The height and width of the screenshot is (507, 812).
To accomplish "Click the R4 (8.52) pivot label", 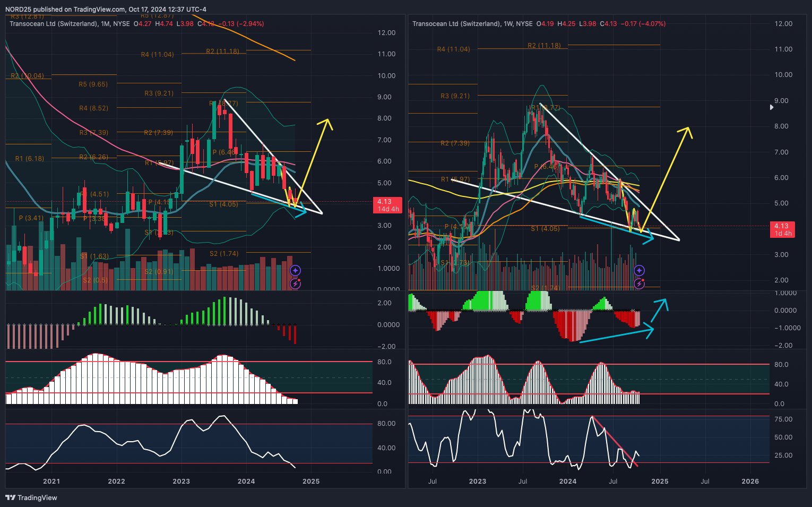I will (x=93, y=108).
